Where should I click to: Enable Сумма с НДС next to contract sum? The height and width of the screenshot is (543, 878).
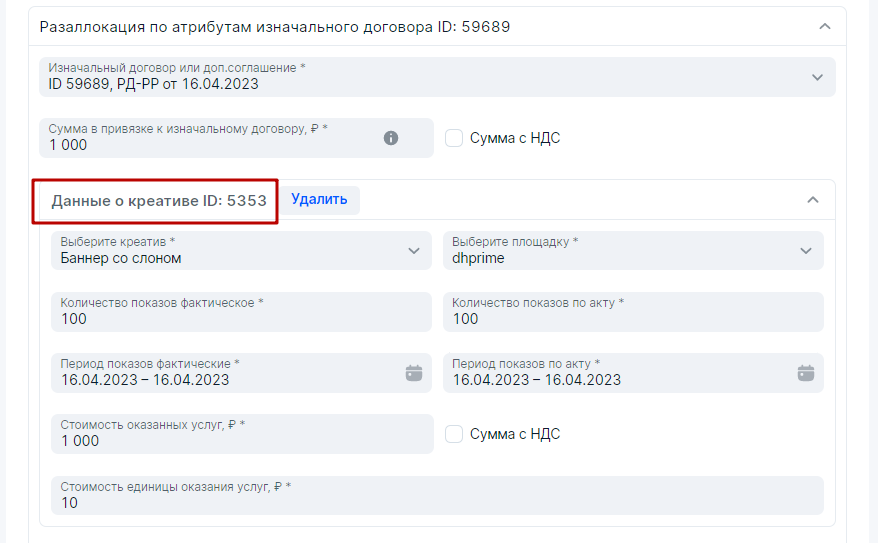pos(454,138)
